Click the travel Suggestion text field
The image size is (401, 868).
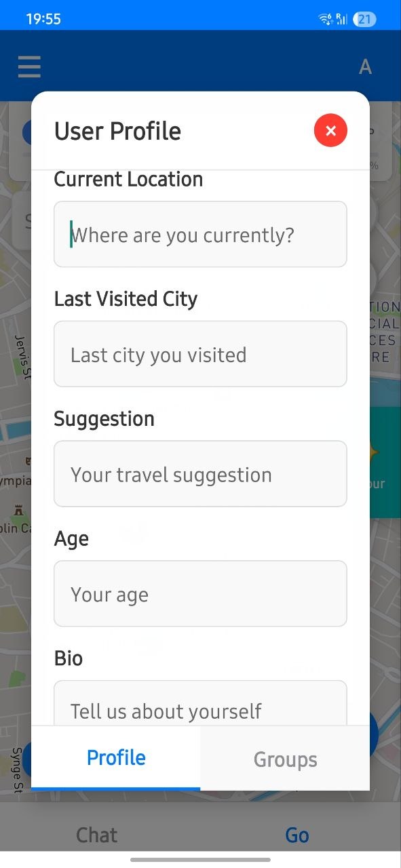(200, 474)
